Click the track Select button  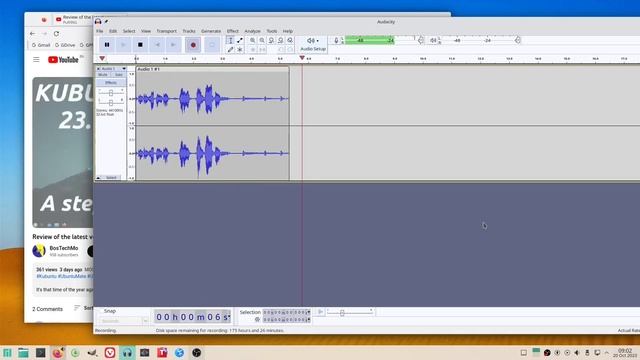(111, 178)
